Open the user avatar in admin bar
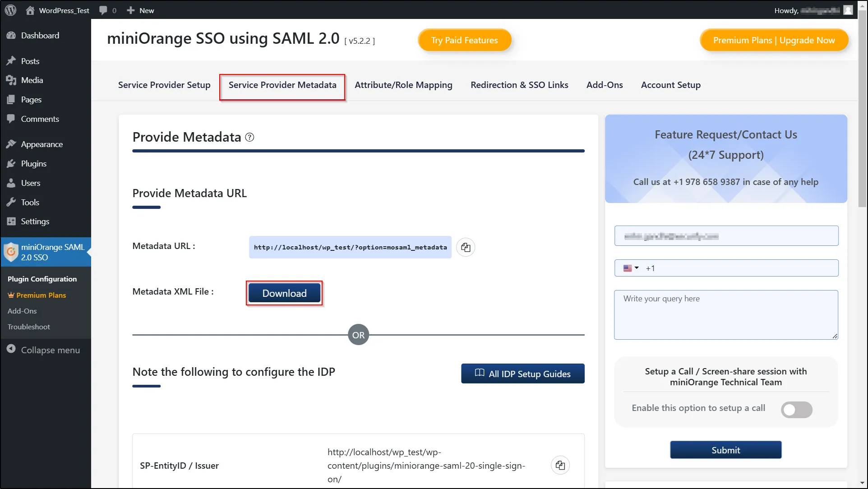This screenshot has height=489, width=868. point(848,10)
